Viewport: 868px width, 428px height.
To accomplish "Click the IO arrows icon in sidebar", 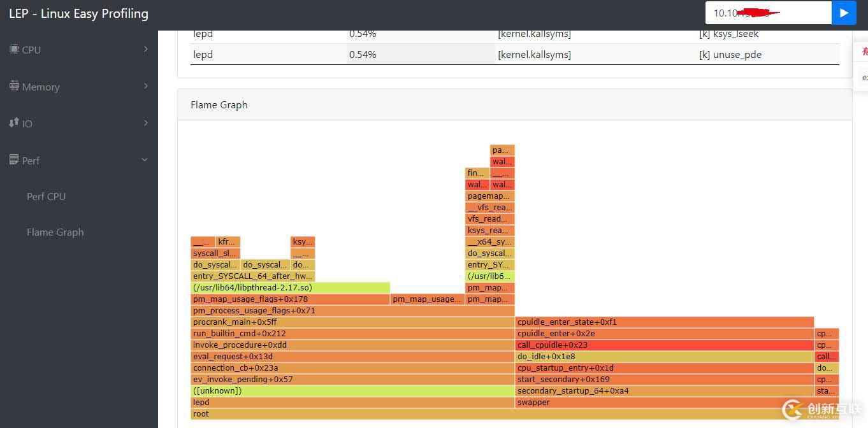I will click(x=14, y=122).
